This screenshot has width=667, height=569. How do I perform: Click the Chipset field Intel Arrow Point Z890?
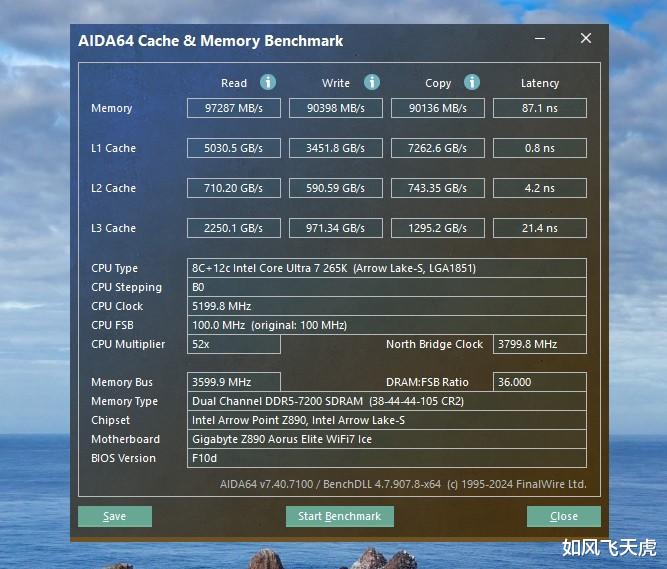click(387, 420)
